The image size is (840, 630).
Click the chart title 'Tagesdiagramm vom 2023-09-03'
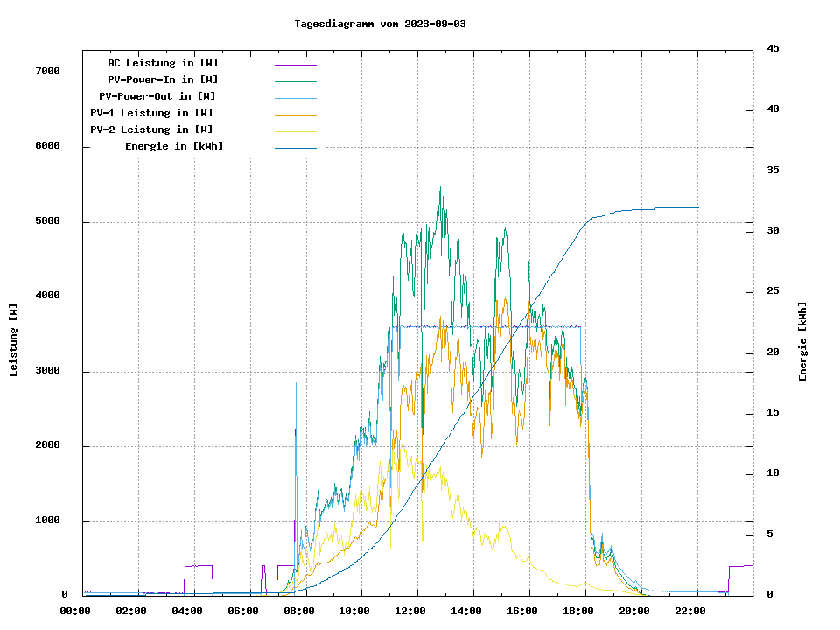tap(380, 24)
